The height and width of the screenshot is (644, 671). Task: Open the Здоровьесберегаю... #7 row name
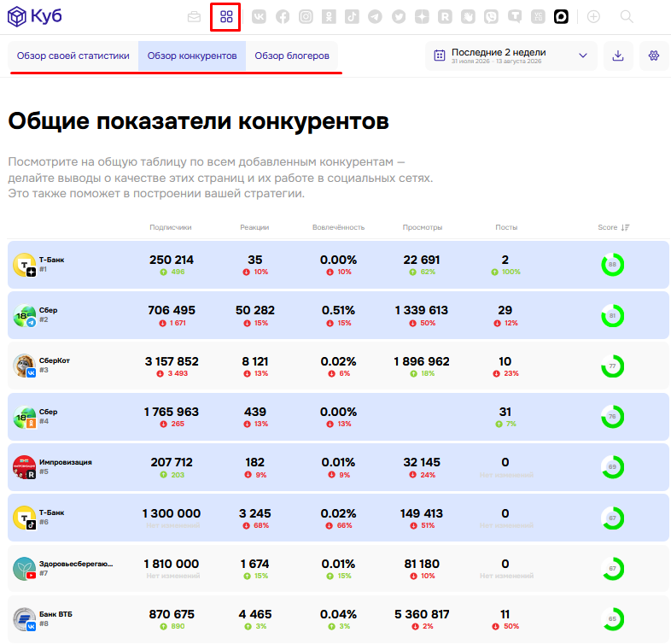tap(76, 564)
